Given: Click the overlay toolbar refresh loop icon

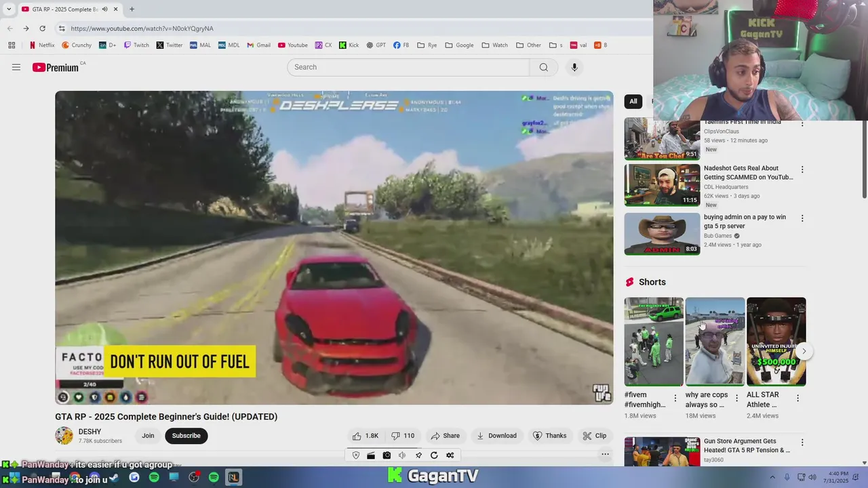Looking at the screenshot, I should 434,455.
